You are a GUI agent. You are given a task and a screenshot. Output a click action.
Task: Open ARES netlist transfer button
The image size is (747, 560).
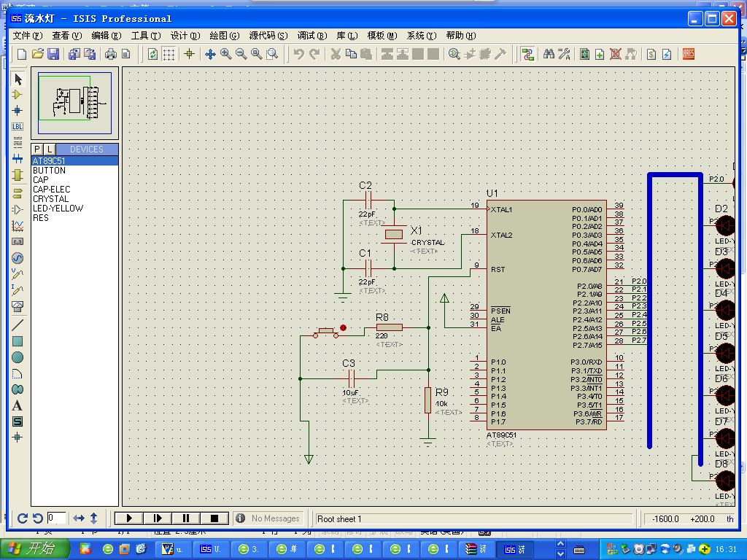(689, 54)
